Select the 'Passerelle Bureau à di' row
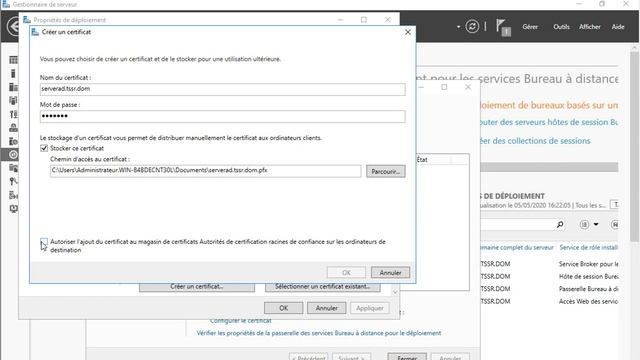 549,289
